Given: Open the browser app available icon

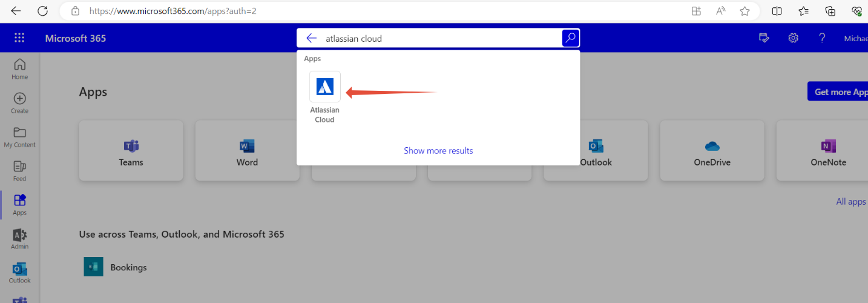Looking at the screenshot, I should (696, 11).
